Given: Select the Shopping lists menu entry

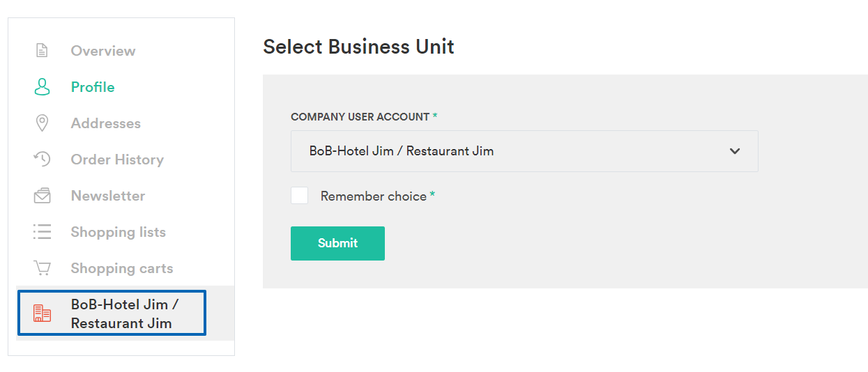Looking at the screenshot, I should pos(119,232).
